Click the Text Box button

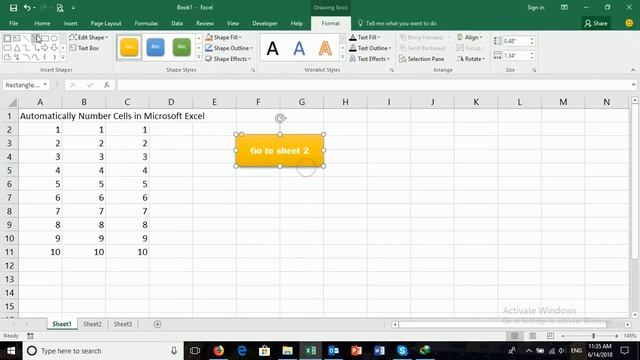(x=84, y=48)
